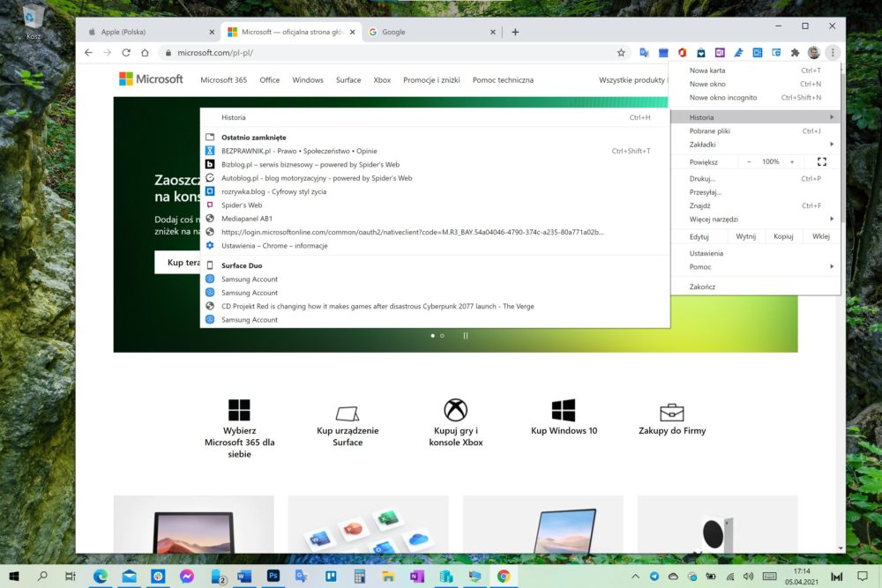Reopen BEZPRAWNIK.pl from recently closed list
Viewport: 882px width, 588px height.
(435, 151)
